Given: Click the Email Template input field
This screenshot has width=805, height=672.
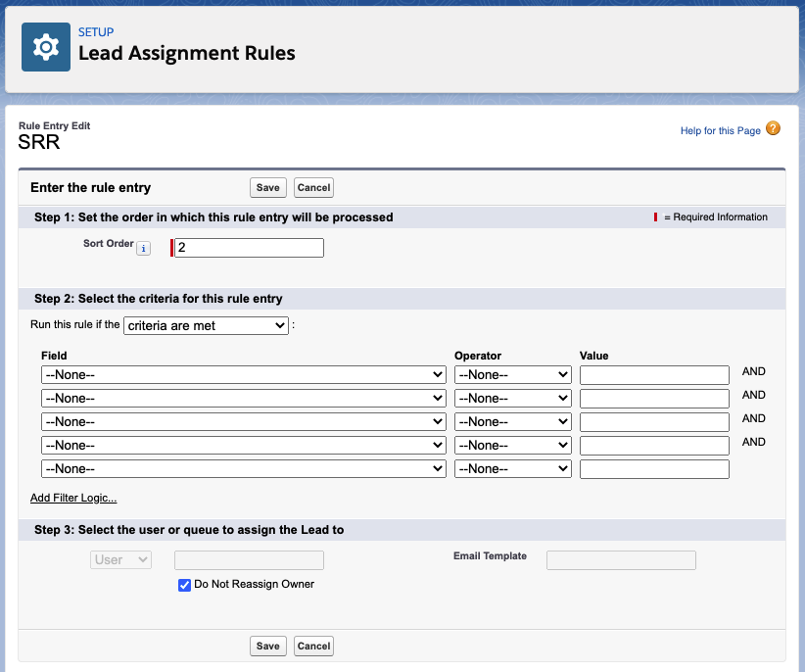Looking at the screenshot, I should 621,560.
